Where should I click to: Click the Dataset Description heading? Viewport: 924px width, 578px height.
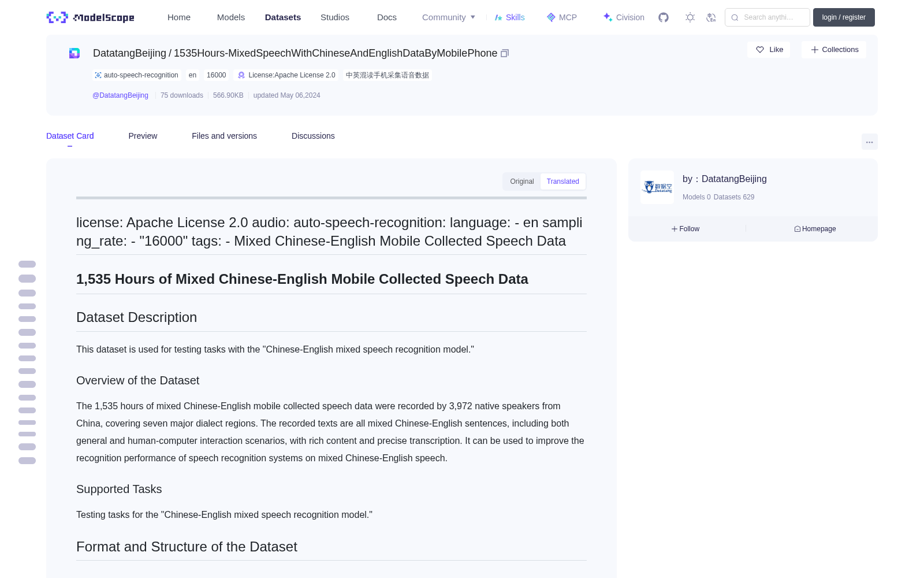click(136, 317)
